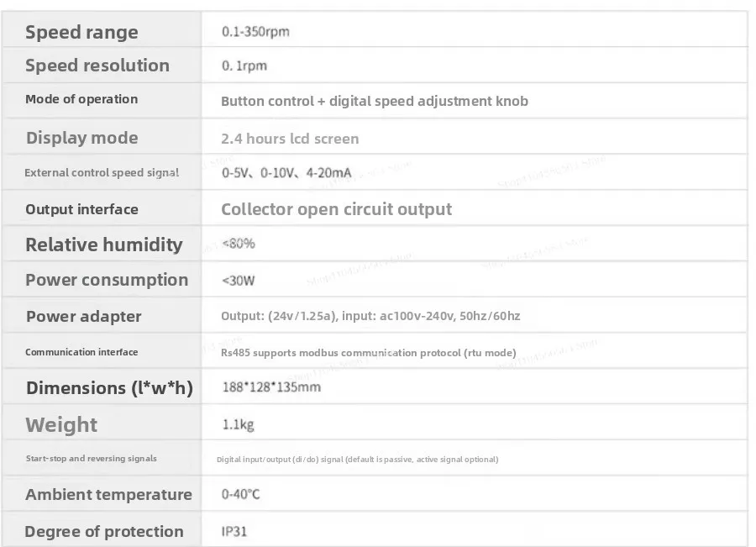Screen dimensions: 756x547
Task: Click the Power adapter output/input specification
Action: [370, 316]
